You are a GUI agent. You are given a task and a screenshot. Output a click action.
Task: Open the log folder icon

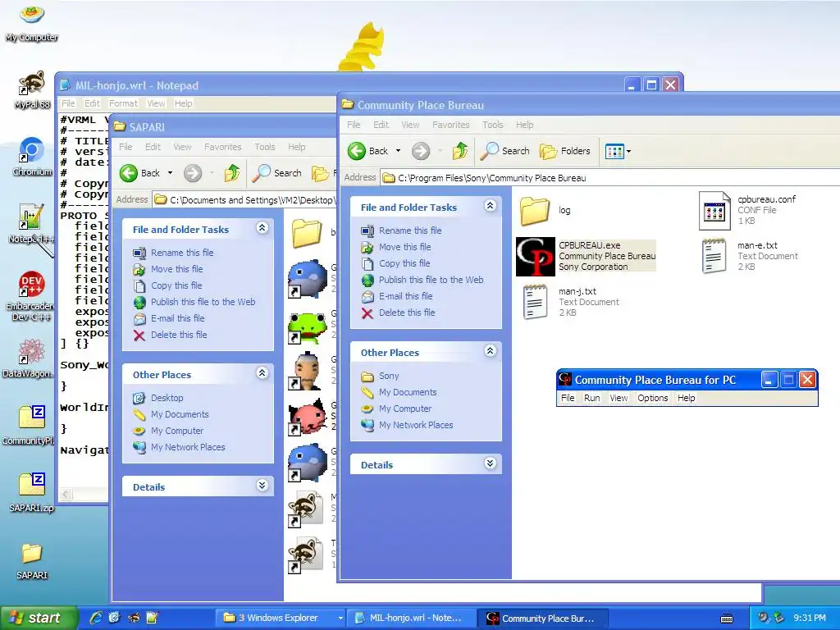point(535,211)
